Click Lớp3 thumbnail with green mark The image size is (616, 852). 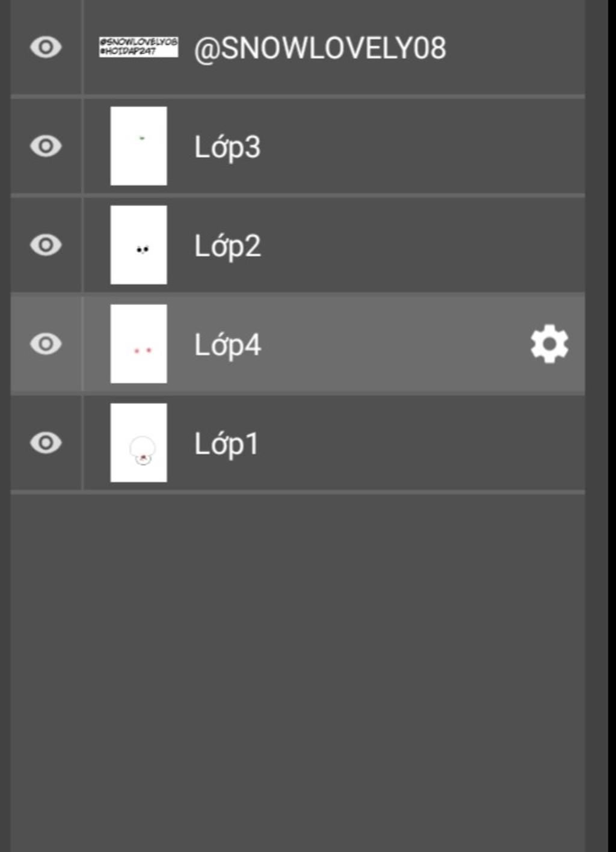(x=138, y=146)
